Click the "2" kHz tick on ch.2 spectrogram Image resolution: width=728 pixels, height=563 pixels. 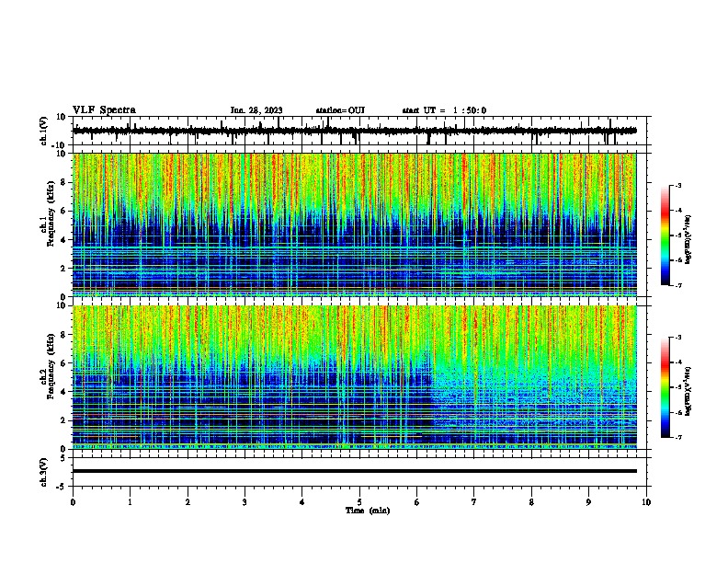64,420
